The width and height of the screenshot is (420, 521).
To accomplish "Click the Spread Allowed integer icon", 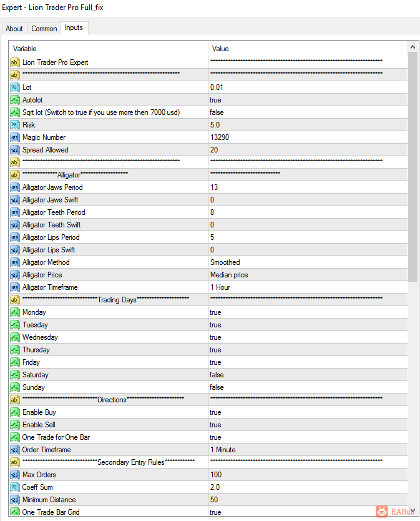I will point(14,150).
